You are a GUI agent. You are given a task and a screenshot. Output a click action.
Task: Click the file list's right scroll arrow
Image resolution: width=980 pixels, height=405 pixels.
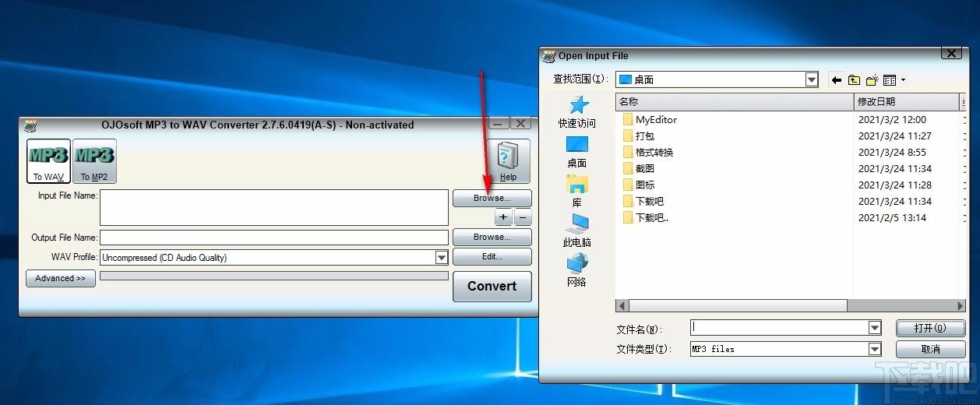[961, 306]
